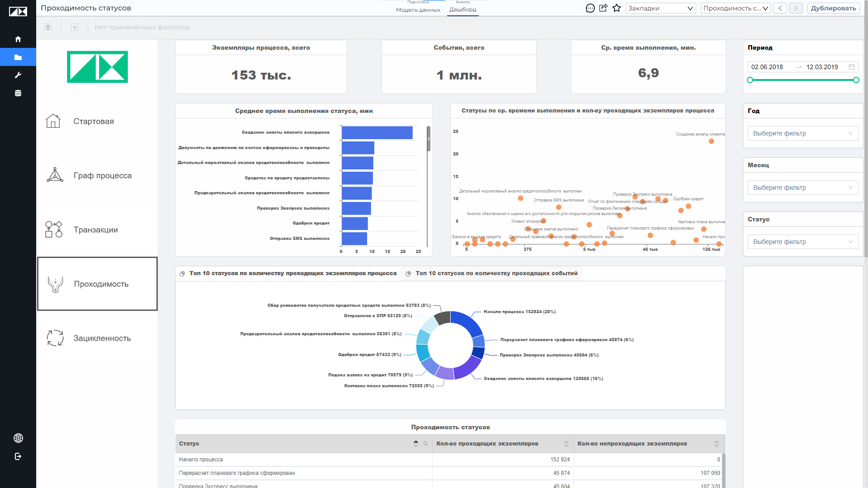Viewport: 868px width, 488px height.
Task: Open calendar picker in Период field
Action: 852,67
